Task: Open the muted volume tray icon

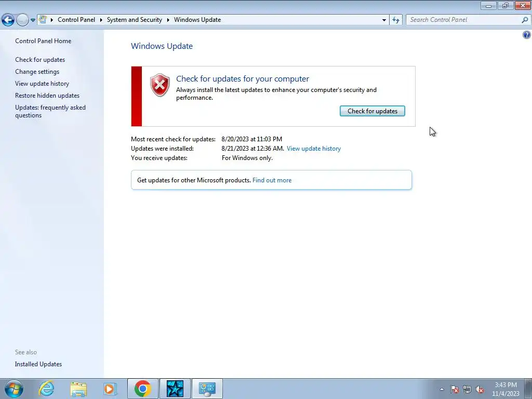Action: tap(480, 389)
